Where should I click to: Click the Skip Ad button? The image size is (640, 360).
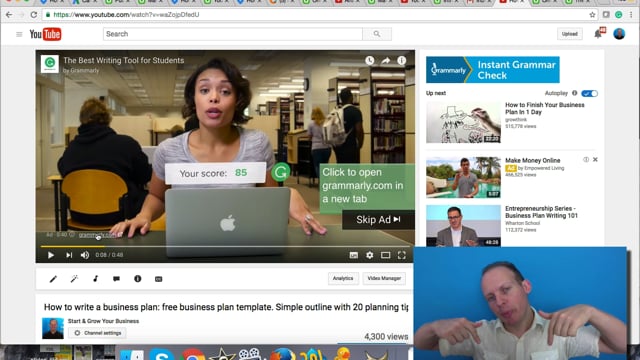click(378, 220)
